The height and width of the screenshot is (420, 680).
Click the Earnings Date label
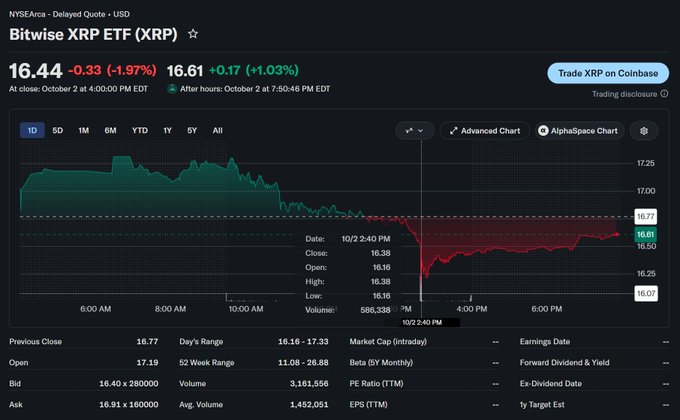click(x=545, y=341)
